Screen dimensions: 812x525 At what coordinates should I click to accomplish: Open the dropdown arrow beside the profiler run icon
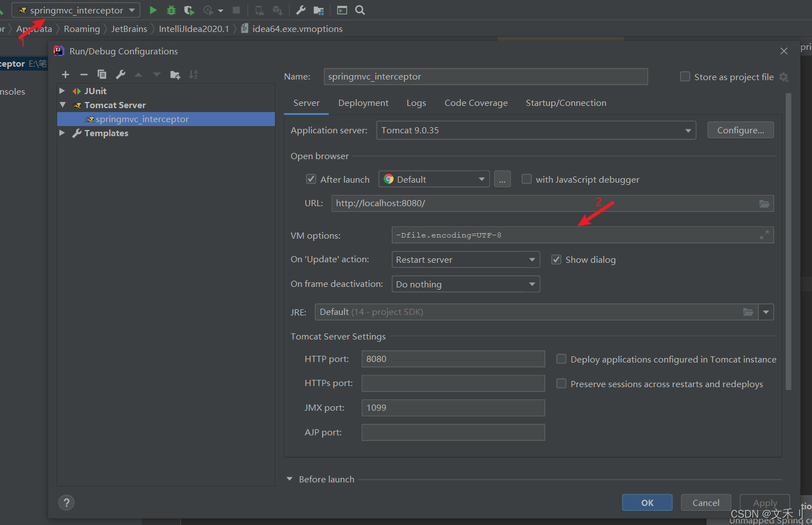point(221,11)
